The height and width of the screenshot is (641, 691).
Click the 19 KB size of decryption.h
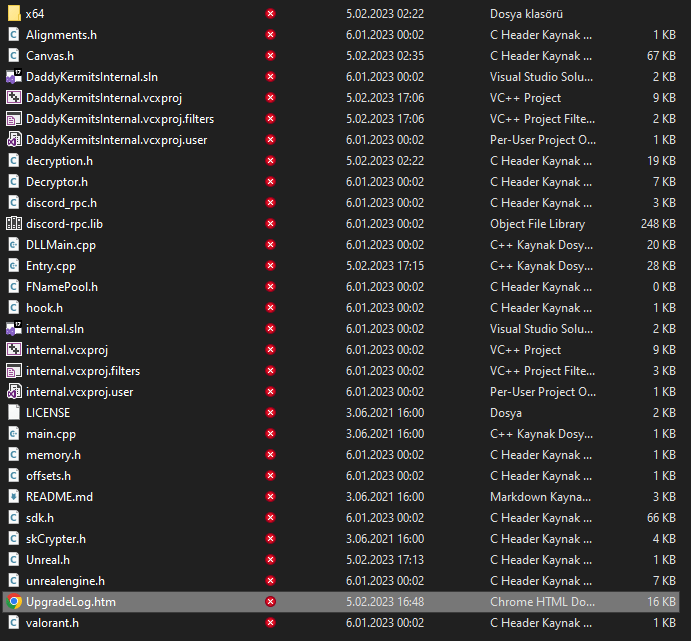661,161
